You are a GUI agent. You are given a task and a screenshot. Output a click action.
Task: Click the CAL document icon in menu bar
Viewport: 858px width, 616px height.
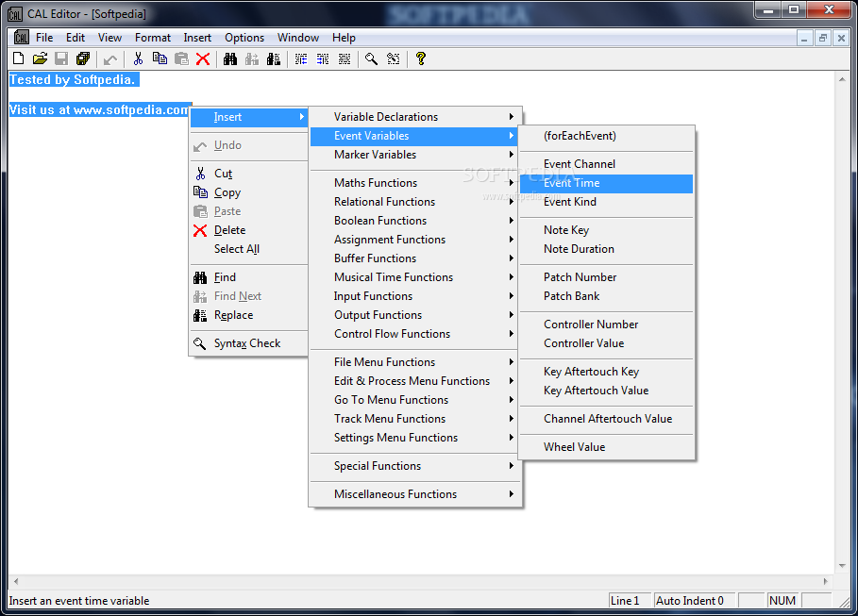coord(22,37)
